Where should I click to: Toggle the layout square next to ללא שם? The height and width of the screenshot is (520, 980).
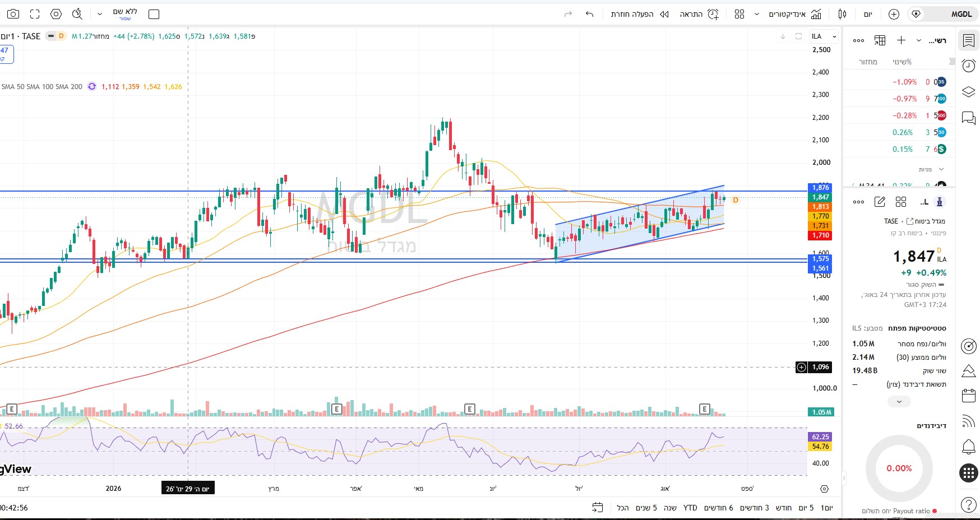click(154, 14)
